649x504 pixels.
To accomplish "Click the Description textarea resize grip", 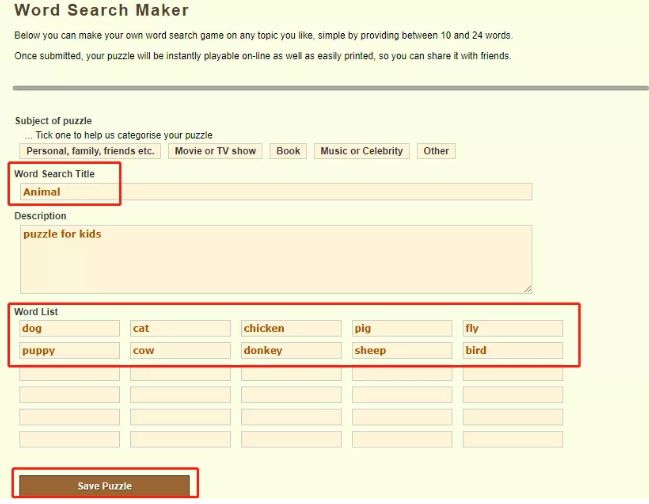I will pyautogui.click(x=527, y=289).
